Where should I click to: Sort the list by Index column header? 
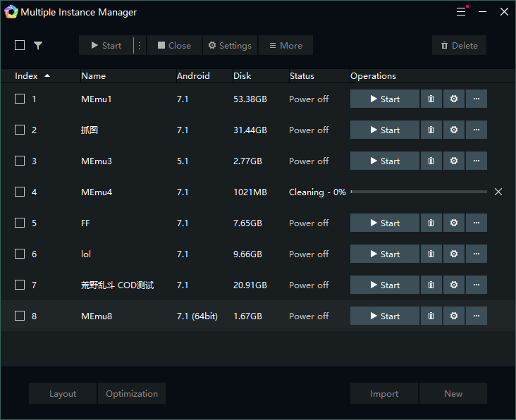pos(27,76)
